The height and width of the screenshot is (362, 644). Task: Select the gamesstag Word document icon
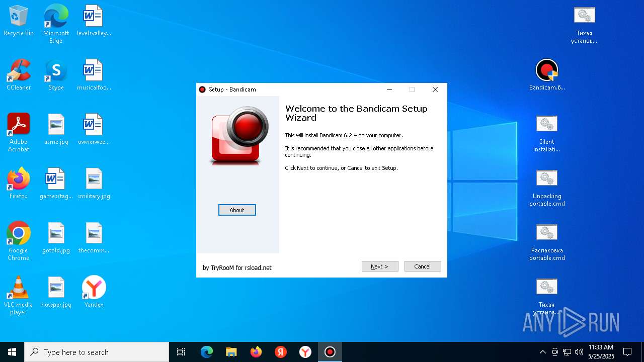[56, 184]
